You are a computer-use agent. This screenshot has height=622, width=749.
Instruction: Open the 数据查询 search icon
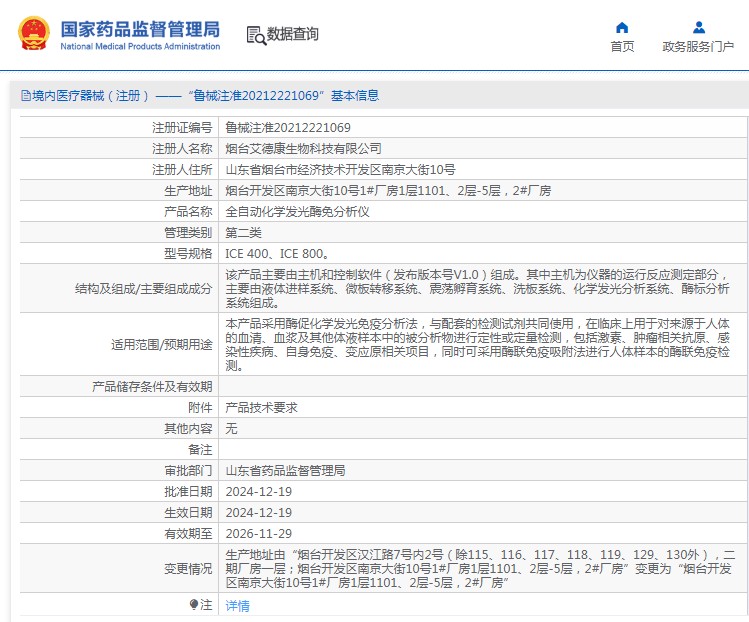256,35
